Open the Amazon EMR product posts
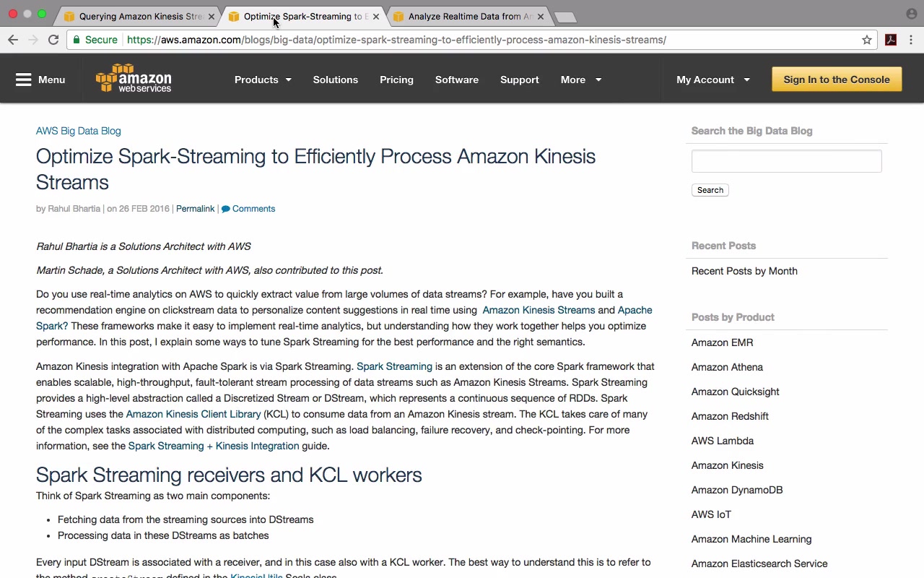The image size is (924, 578). [x=722, y=342]
